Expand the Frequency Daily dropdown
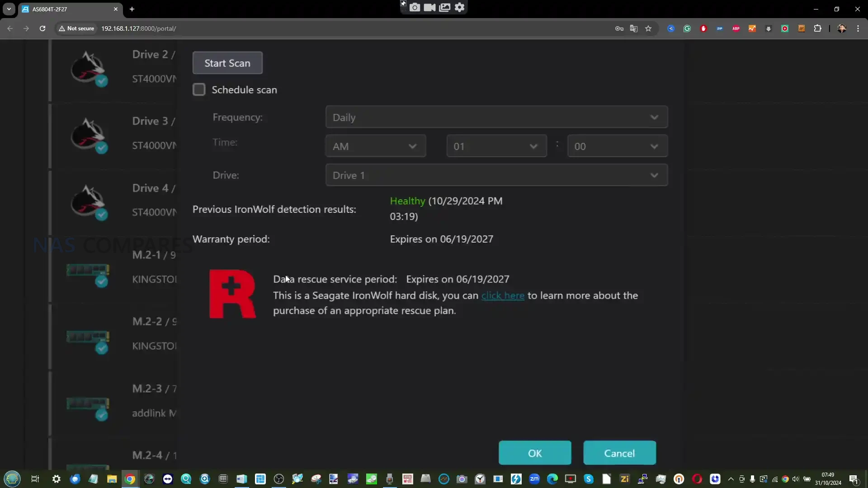Screen dimensions: 868x488 click(x=496, y=117)
